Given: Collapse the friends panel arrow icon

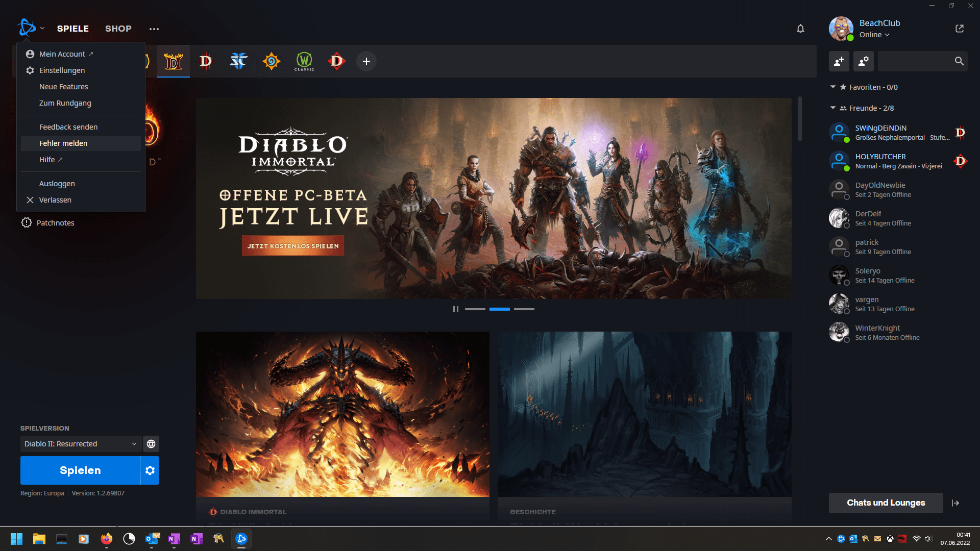Looking at the screenshot, I should coord(955,503).
